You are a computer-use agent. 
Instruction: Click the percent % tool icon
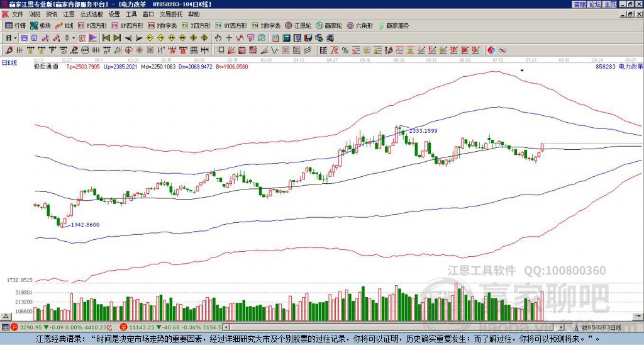[345, 50]
